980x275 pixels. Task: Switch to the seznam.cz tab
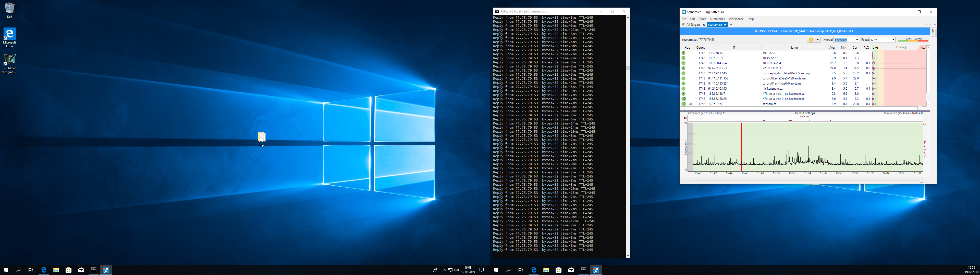(x=715, y=25)
